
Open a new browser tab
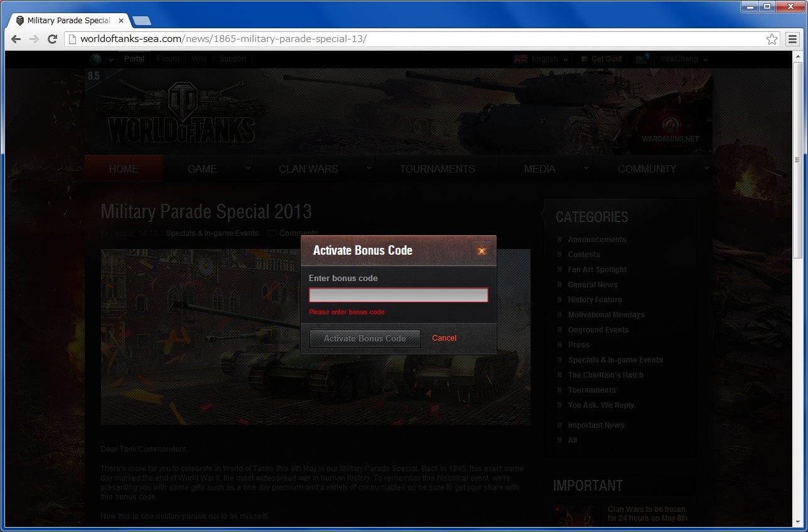(142, 21)
